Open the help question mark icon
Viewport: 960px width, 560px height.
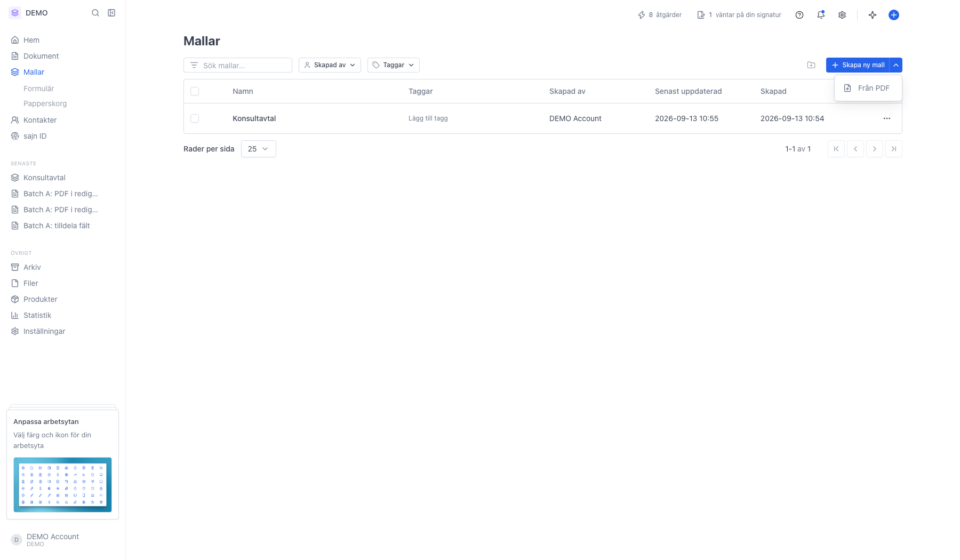pos(799,15)
